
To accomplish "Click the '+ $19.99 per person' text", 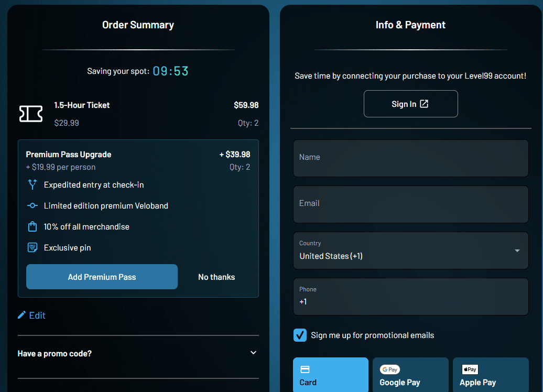I will (x=61, y=167).
